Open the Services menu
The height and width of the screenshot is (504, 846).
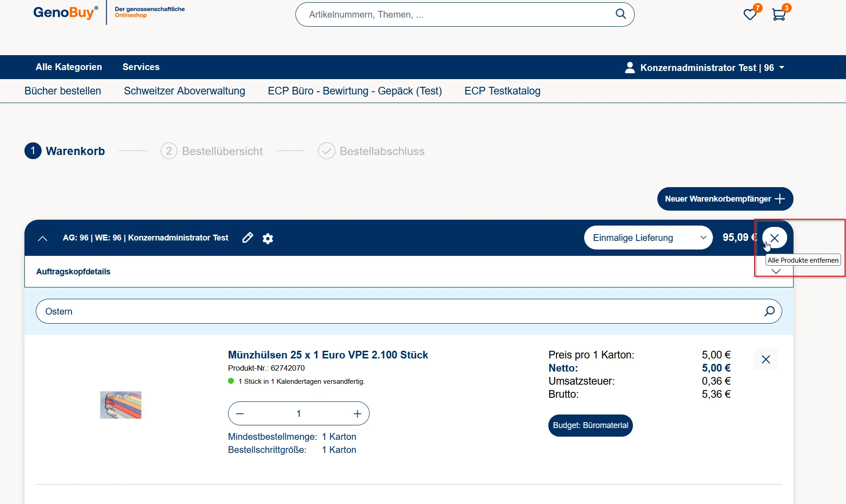[141, 67]
